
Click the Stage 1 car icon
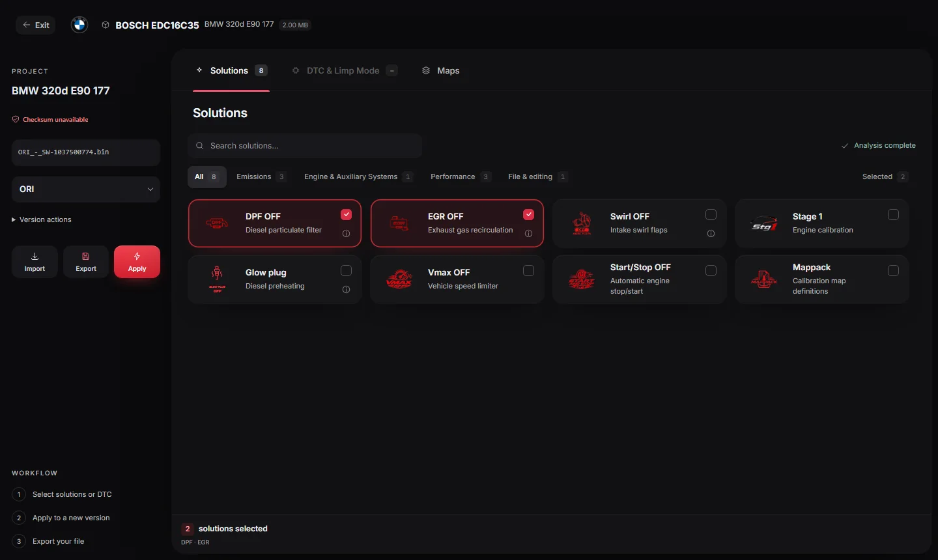[764, 223]
